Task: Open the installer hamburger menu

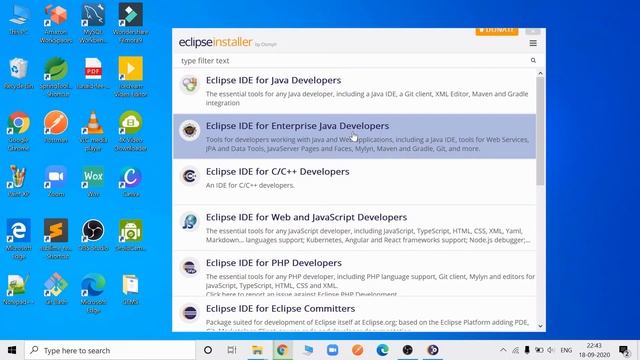Action: [x=533, y=43]
